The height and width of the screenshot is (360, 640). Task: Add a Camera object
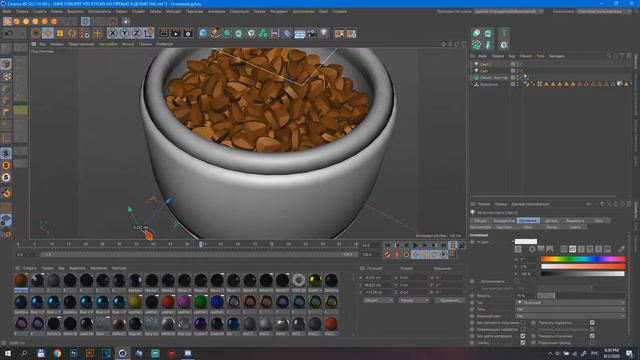(x=311, y=33)
